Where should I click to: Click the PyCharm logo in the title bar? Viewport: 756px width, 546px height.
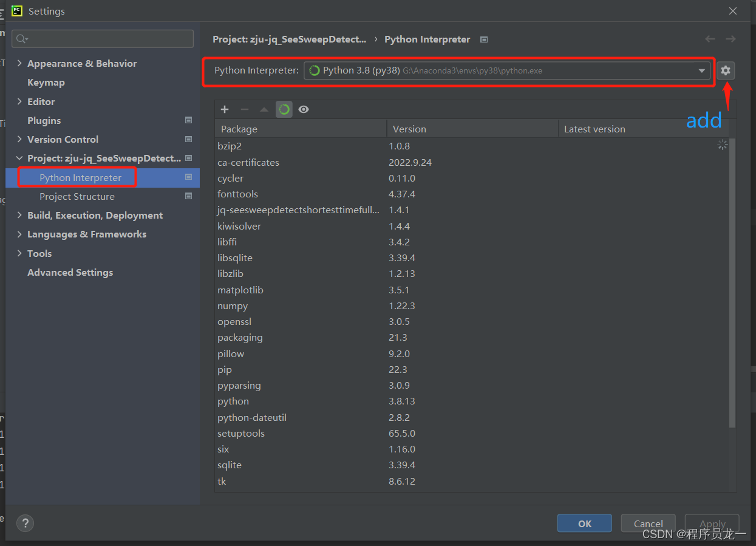pos(16,10)
